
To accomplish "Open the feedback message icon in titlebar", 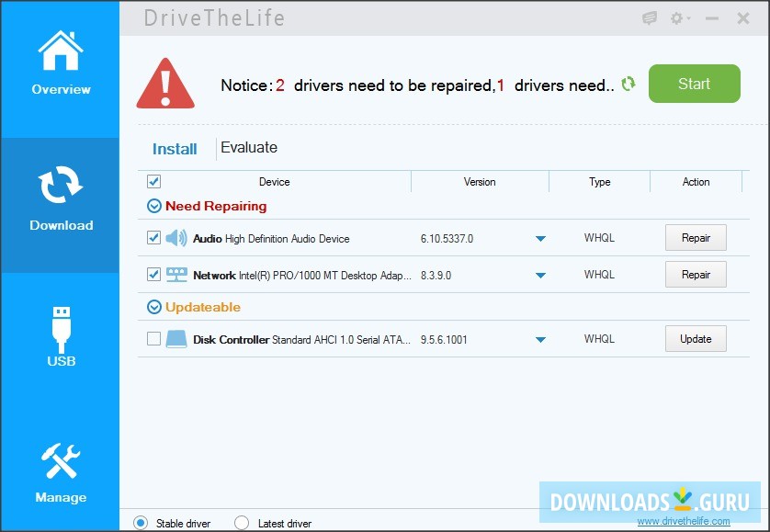I will [x=650, y=17].
